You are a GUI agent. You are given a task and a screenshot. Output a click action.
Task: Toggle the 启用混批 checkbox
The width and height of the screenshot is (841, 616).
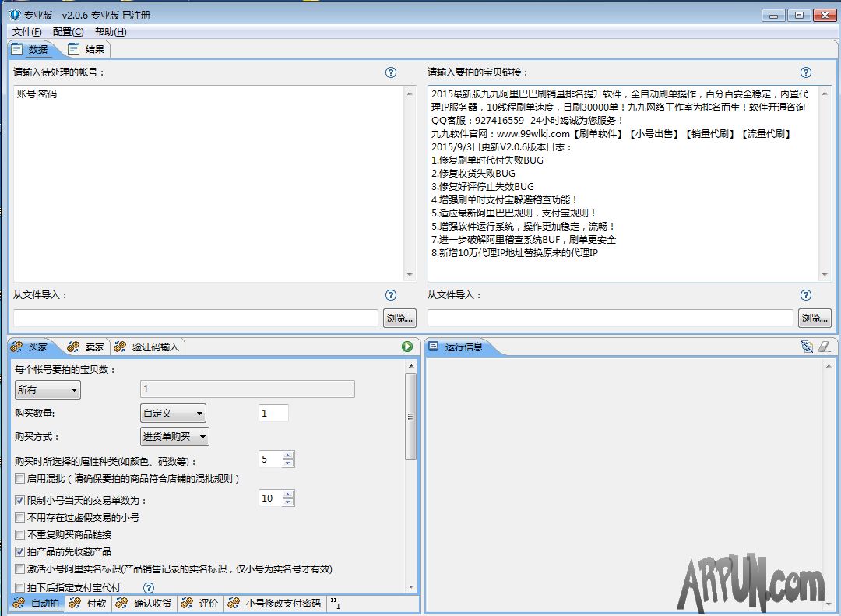tap(19, 478)
